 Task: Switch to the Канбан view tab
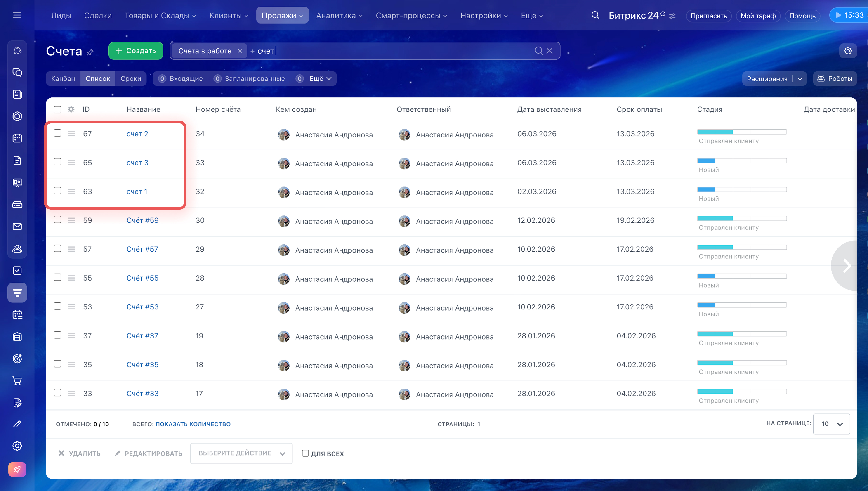[x=63, y=79]
